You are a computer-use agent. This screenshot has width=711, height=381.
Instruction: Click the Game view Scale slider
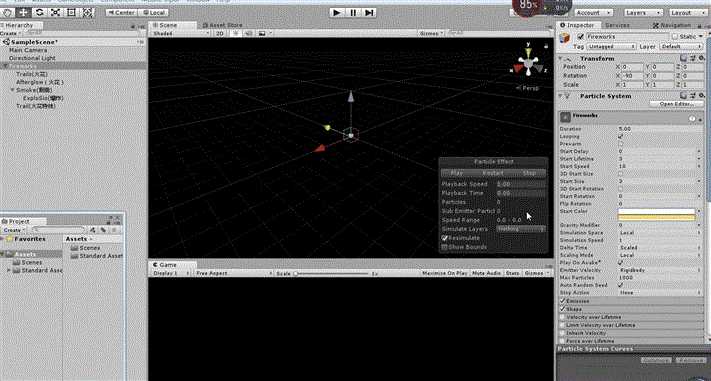[332, 274]
